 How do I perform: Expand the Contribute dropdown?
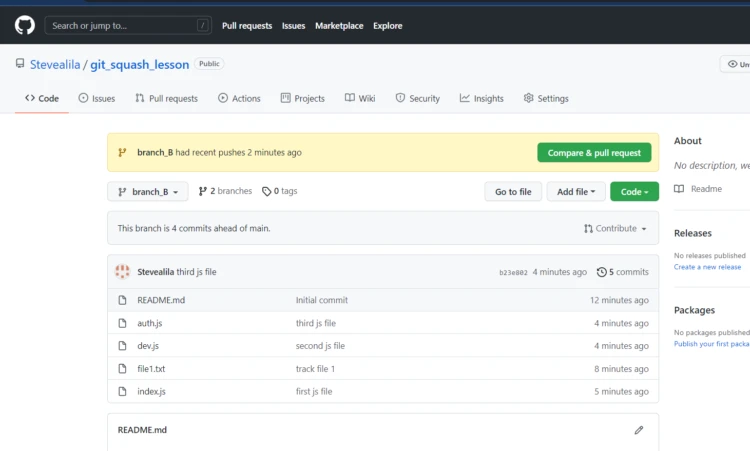615,228
